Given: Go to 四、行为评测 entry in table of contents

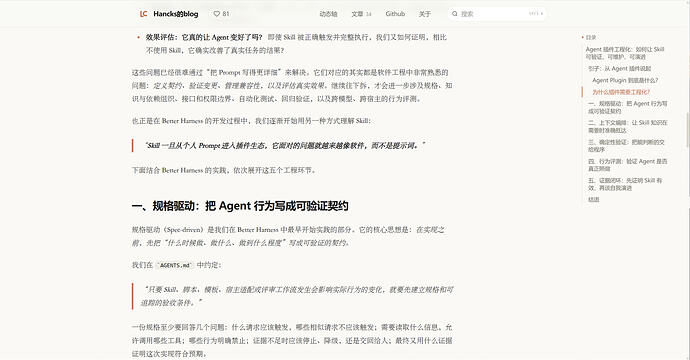Looking at the screenshot, I should 628,165.
